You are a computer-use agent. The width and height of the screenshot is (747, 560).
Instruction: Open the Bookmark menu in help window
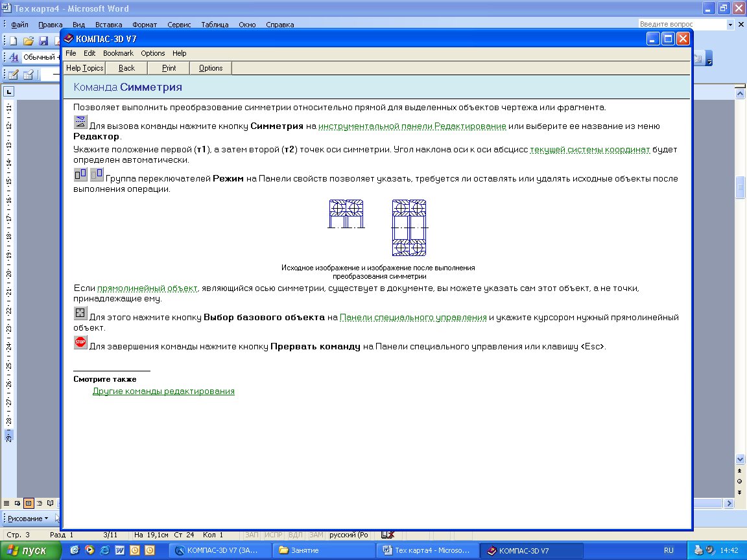click(x=118, y=53)
